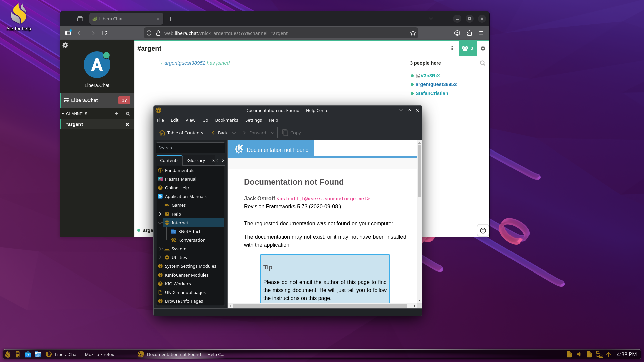Image resolution: width=644 pixels, height=362 pixels.
Task: Open the Bookmarks menu in Help Center
Action: [x=226, y=120]
